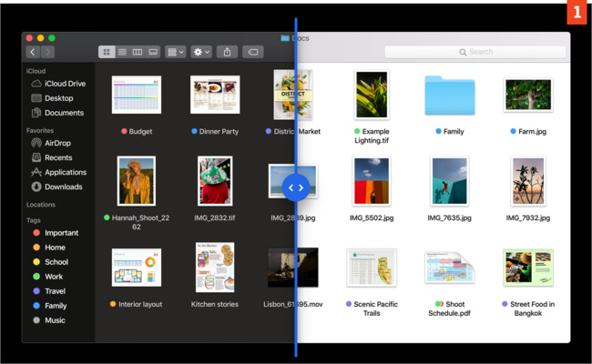Click the Edit Tags toolbar button
The height and width of the screenshot is (364, 592).
(x=254, y=52)
